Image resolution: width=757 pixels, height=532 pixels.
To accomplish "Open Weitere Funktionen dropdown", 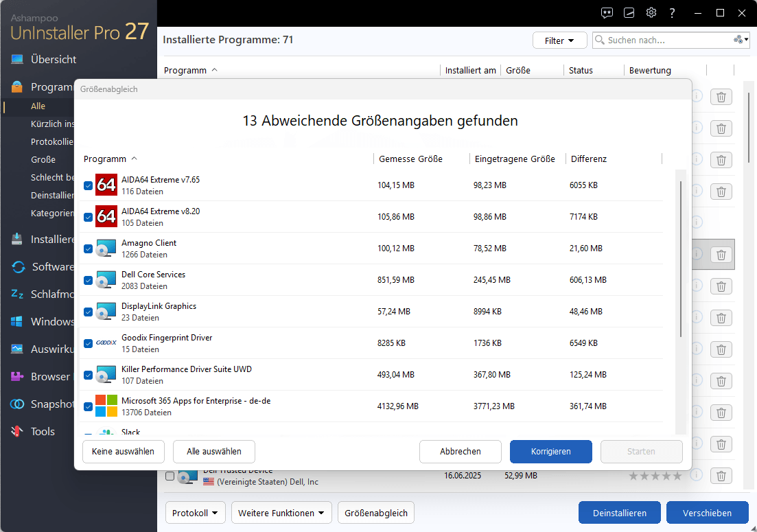I will (281, 513).
